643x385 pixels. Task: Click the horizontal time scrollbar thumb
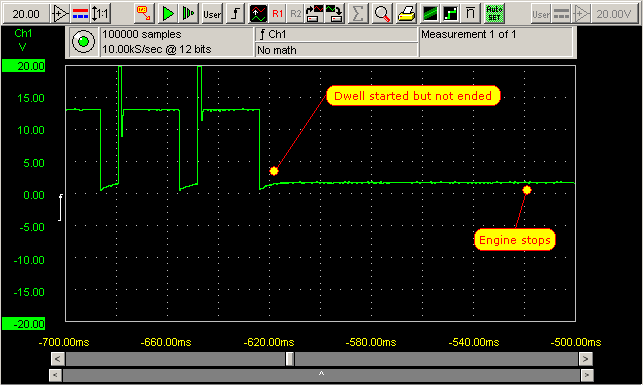click(290, 359)
